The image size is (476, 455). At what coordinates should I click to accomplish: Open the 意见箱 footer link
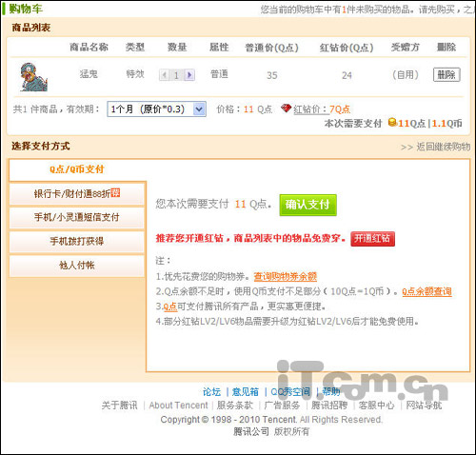coord(246,392)
